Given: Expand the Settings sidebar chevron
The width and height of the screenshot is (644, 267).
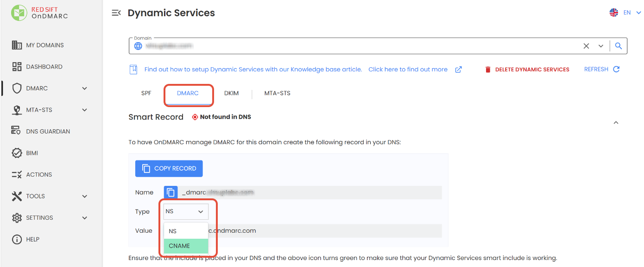Looking at the screenshot, I should pyautogui.click(x=84, y=218).
